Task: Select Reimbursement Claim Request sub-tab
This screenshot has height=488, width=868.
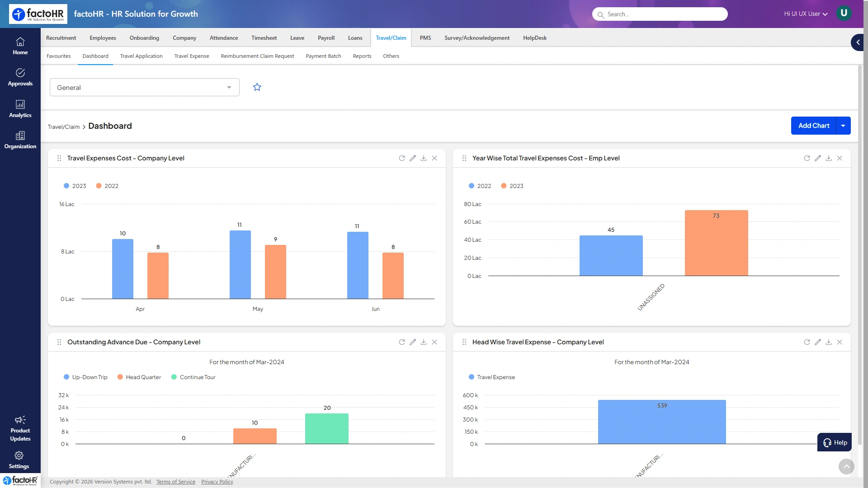Action: pos(257,56)
